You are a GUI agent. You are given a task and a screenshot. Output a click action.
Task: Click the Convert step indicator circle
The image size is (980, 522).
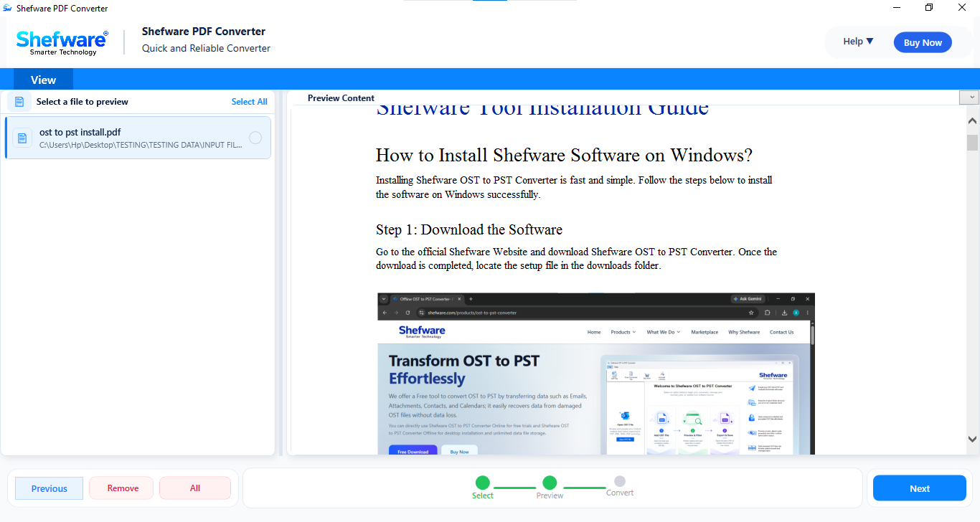click(620, 481)
